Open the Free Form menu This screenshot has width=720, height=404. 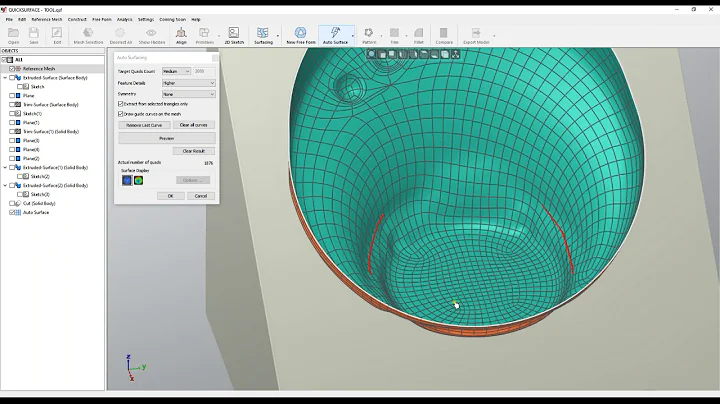pyautogui.click(x=102, y=19)
